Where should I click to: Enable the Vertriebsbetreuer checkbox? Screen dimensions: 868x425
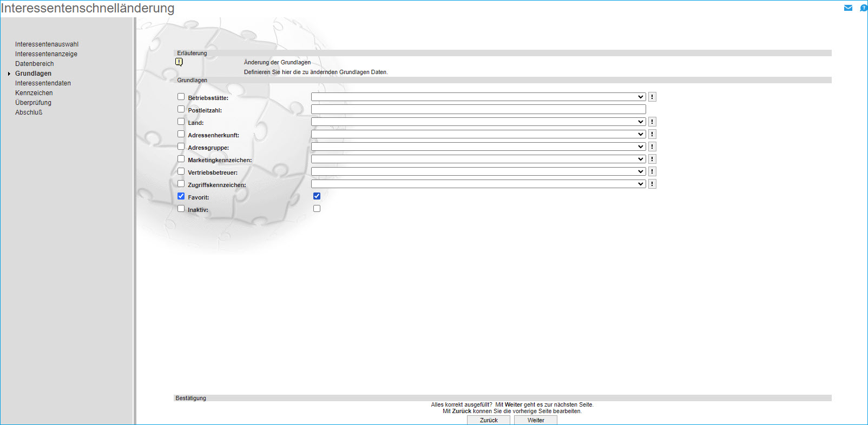coord(181,171)
